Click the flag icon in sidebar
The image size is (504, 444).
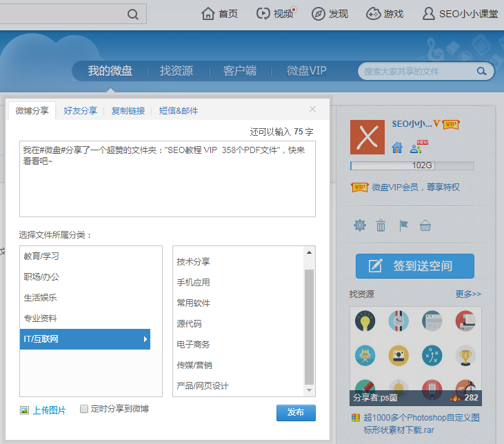pos(403,225)
